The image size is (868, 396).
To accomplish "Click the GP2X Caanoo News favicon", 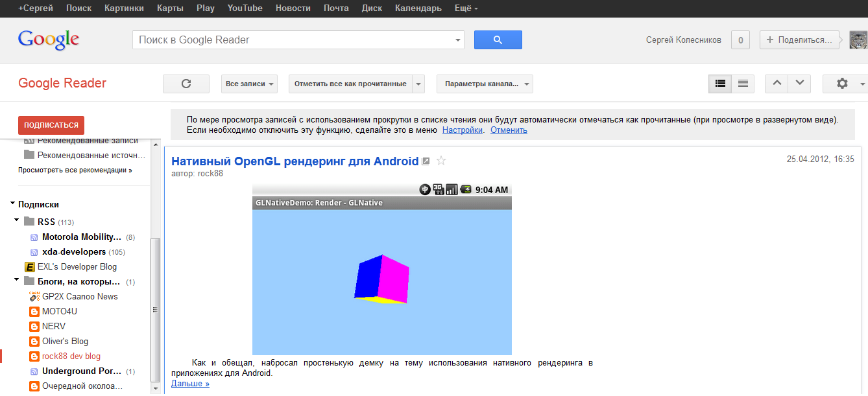I will 34,296.
